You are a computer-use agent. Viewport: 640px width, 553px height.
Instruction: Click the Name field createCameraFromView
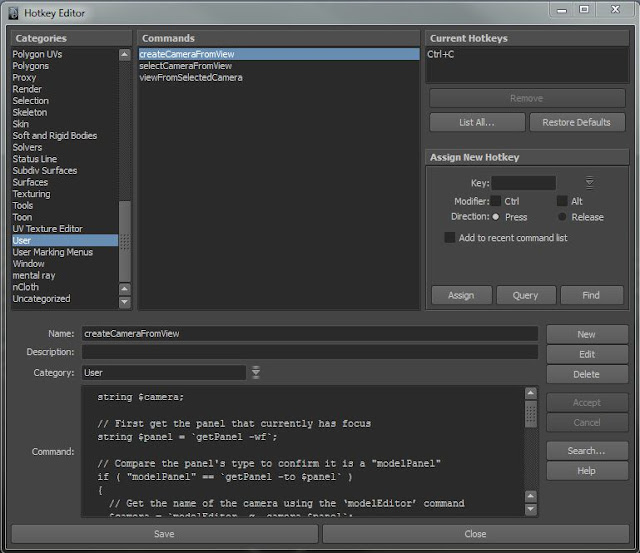coord(310,333)
